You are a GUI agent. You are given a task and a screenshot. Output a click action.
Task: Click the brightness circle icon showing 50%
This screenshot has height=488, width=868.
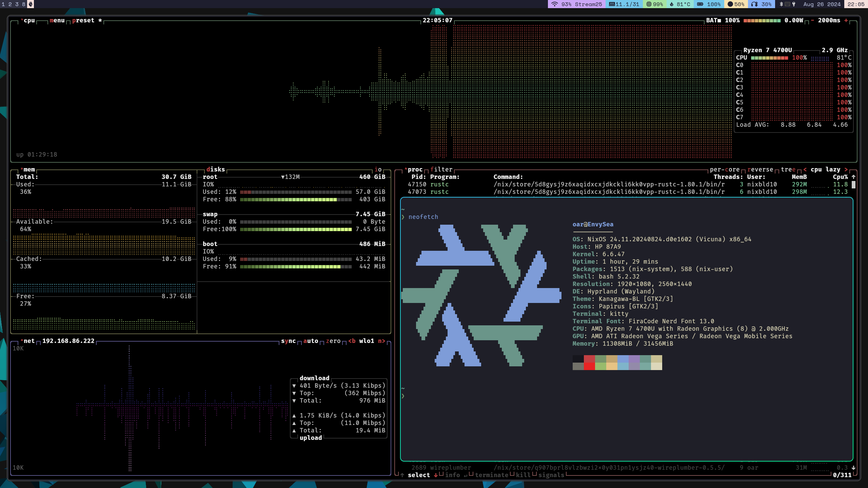730,4
